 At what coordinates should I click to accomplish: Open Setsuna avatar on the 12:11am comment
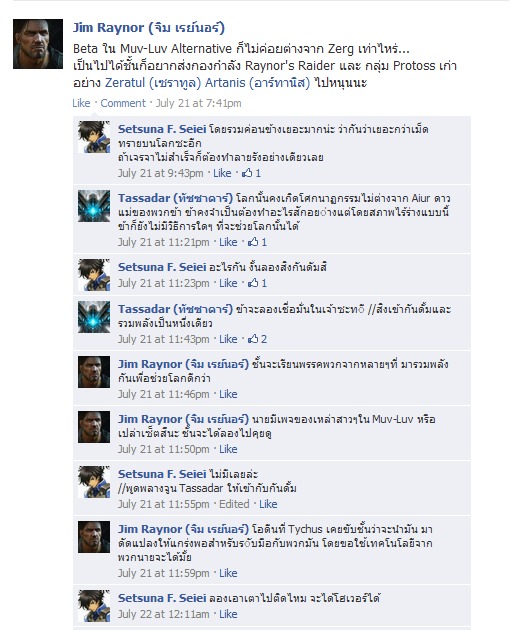(94, 606)
